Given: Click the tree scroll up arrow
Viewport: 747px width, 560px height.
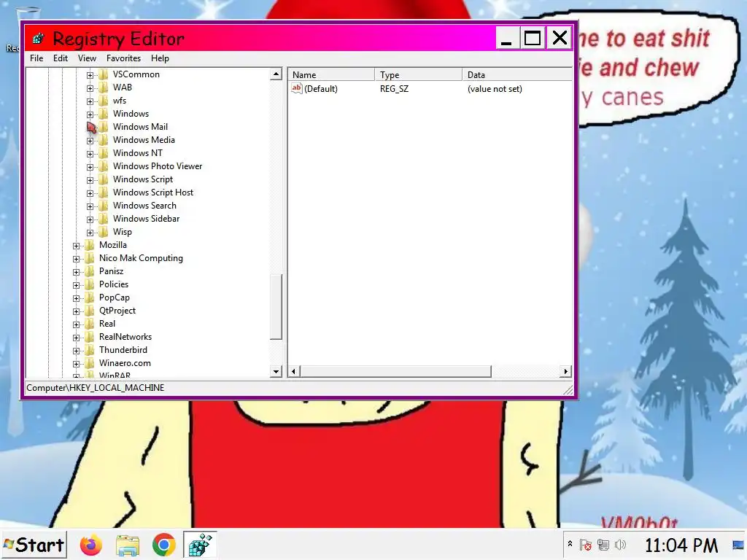Looking at the screenshot, I should (x=276, y=74).
